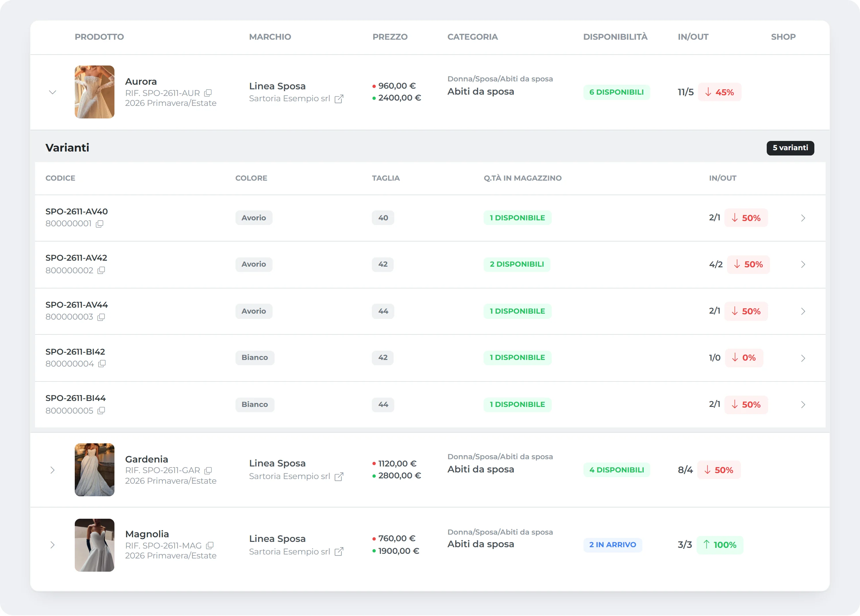This screenshot has width=860, height=616.
Task: Select variant code SPO-2611-BI44
Action: click(x=75, y=398)
